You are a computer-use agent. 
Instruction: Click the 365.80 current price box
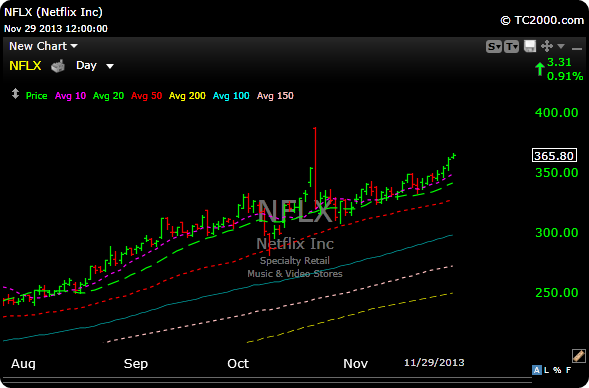554,156
